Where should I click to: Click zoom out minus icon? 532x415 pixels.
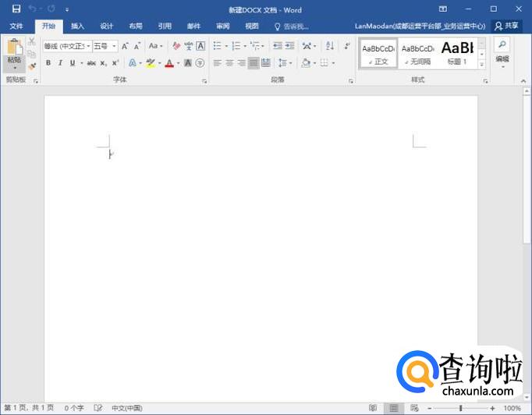point(430,408)
